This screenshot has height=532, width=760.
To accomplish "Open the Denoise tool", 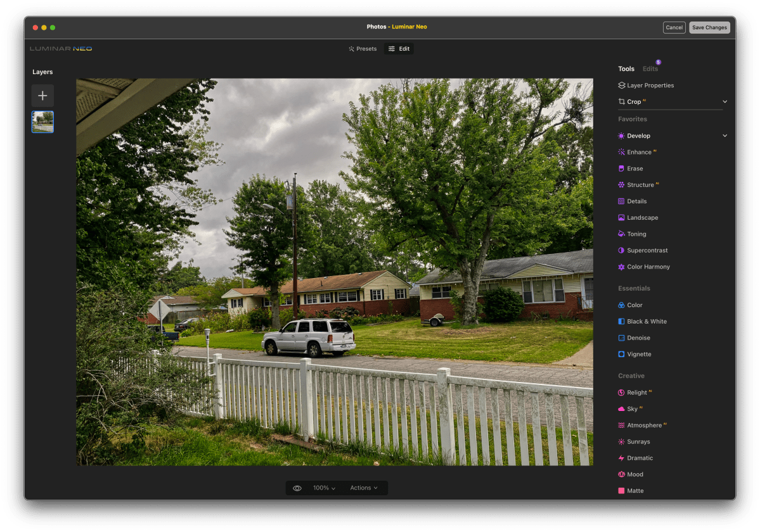I will [638, 338].
